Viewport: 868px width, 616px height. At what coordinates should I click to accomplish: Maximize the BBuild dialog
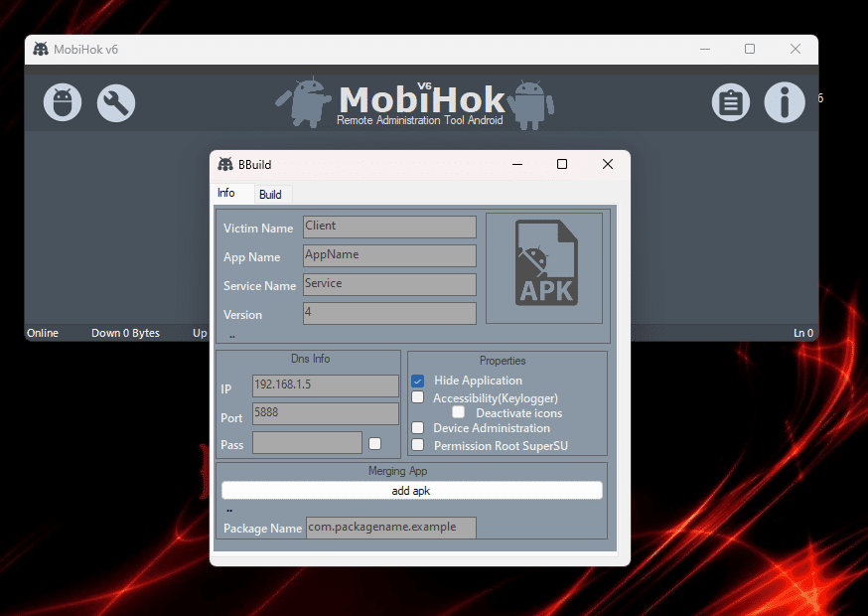[x=562, y=164]
